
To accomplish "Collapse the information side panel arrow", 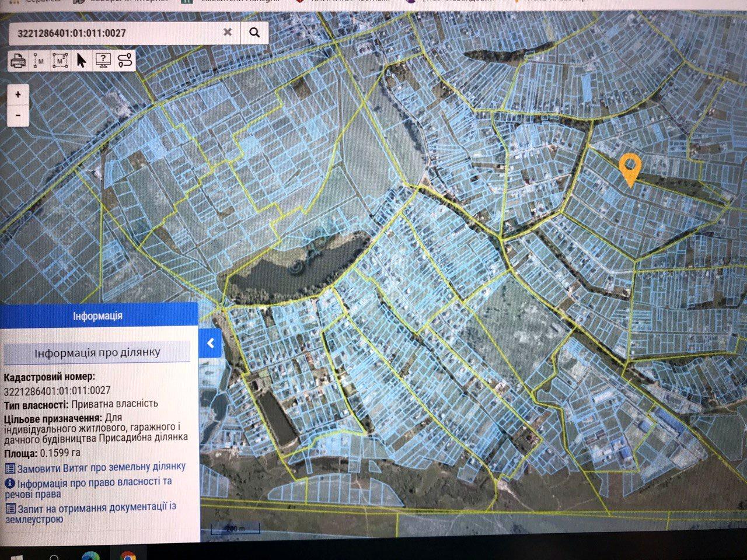I will (211, 344).
